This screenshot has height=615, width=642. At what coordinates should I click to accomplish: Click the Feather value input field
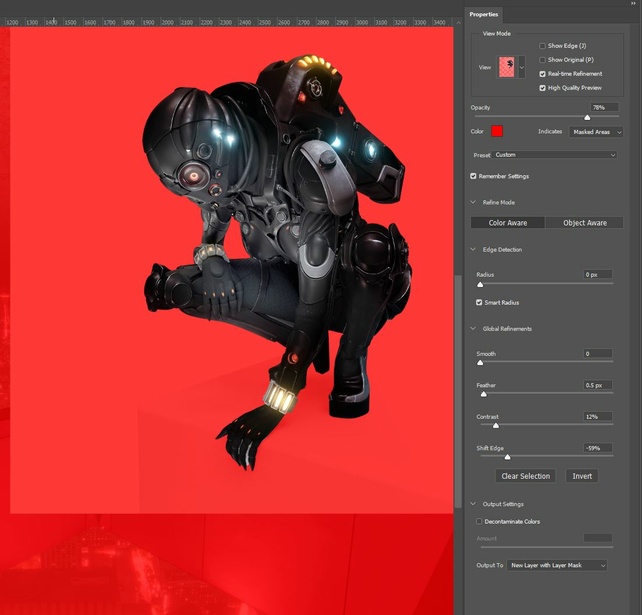coord(598,385)
